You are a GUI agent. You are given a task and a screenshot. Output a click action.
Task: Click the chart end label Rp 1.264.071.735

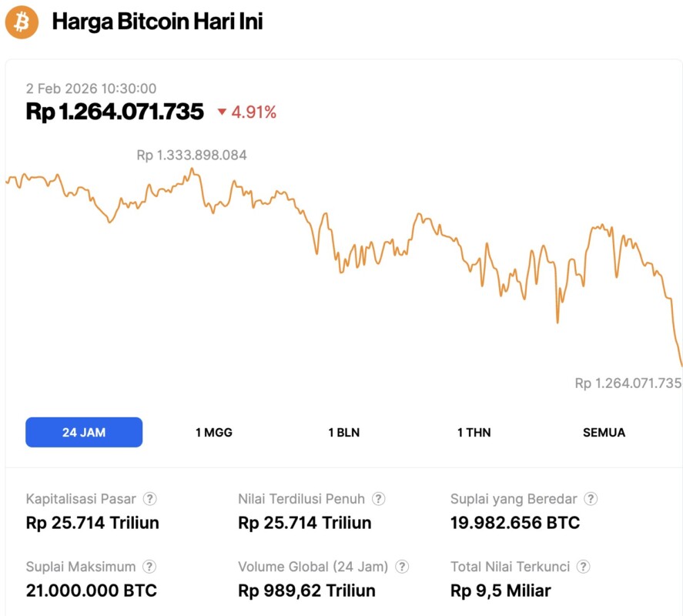tap(628, 383)
